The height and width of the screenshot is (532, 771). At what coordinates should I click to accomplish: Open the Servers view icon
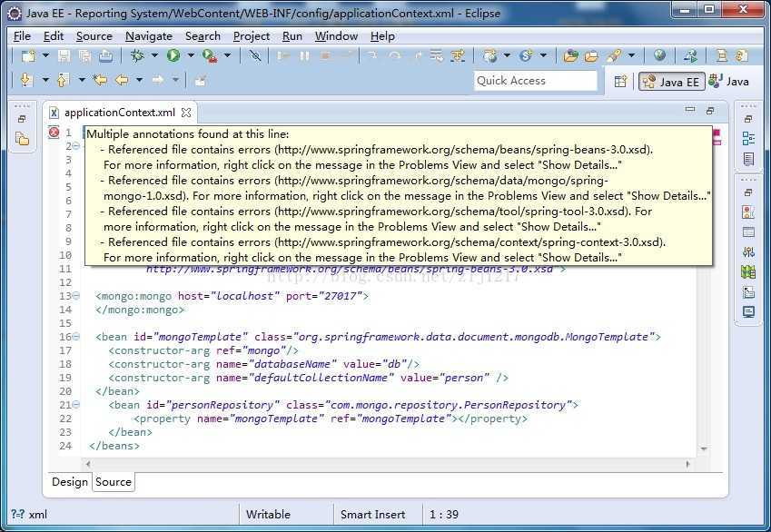click(748, 252)
